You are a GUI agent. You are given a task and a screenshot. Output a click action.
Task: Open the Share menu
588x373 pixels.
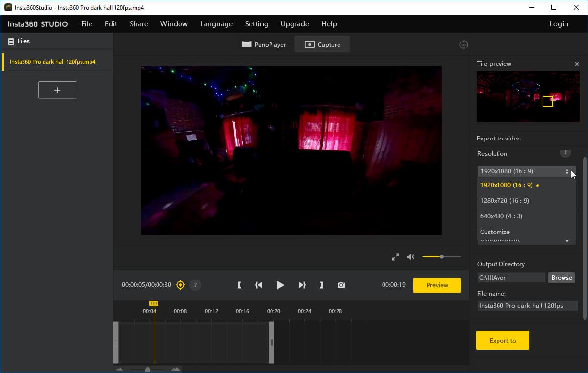click(138, 24)
